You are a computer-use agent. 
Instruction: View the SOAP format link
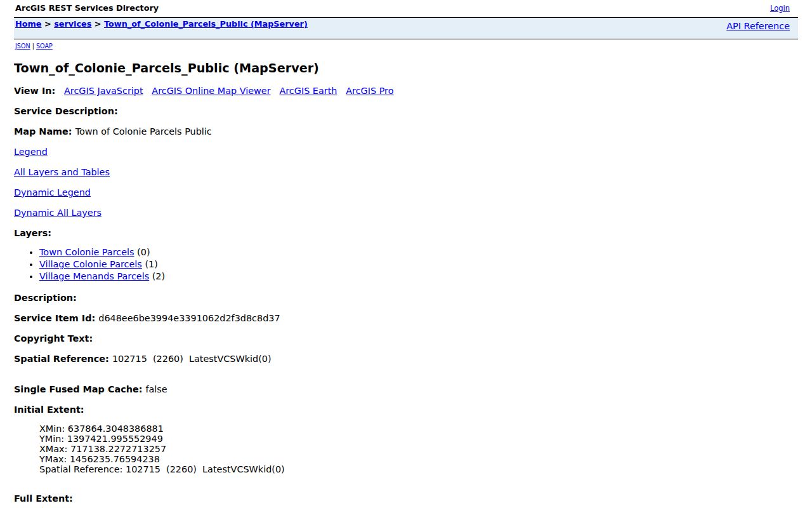44,46
